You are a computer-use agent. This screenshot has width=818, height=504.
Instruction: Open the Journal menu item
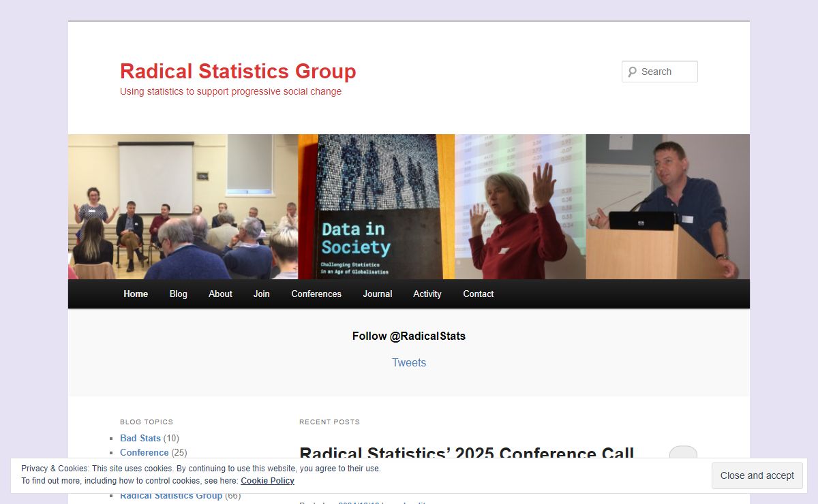click(378, 294)
